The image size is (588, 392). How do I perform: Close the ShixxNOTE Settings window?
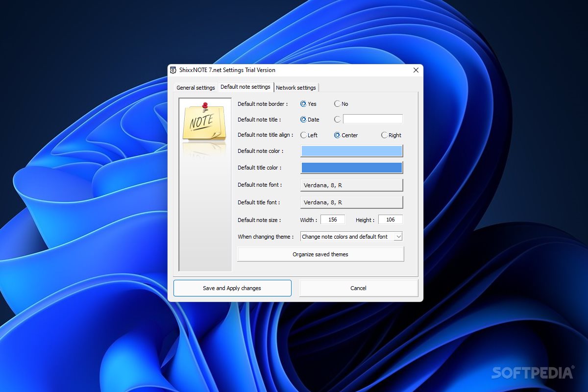[416, 70]
